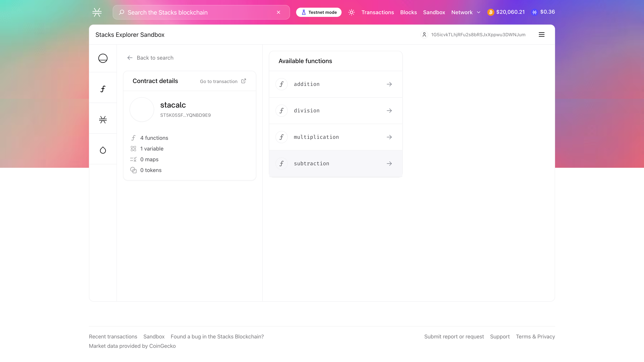Go to Blocks in top navigation
This screenshot has width=644, height=362.
tap(408, 12)
